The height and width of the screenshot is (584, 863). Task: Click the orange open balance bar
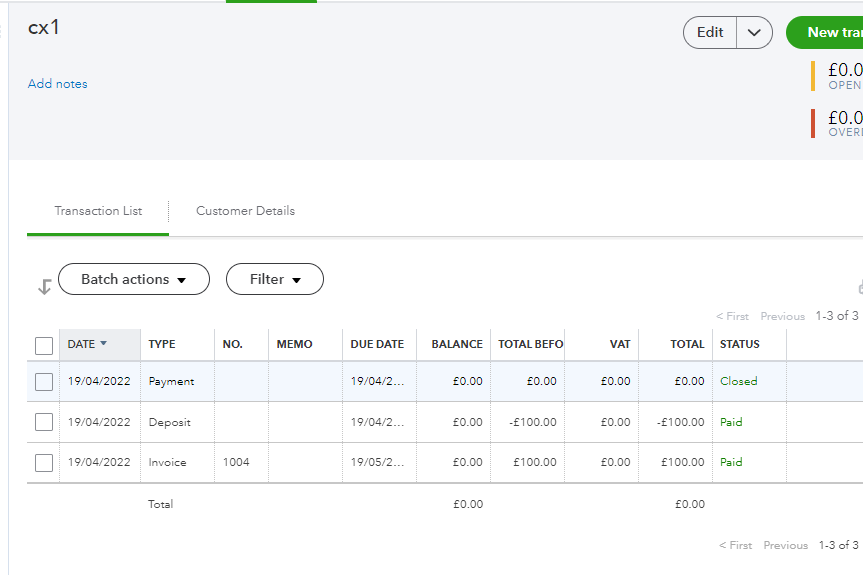pyautogui.click(x=813, y=76)
